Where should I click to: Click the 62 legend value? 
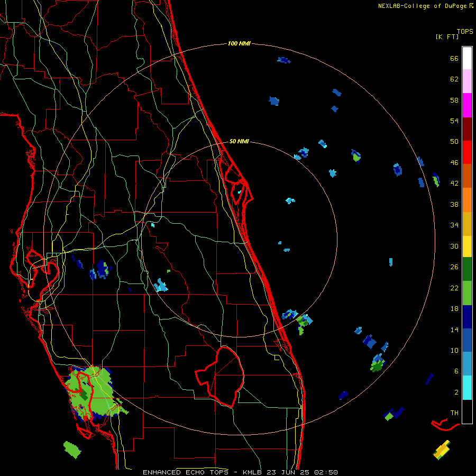454,79
